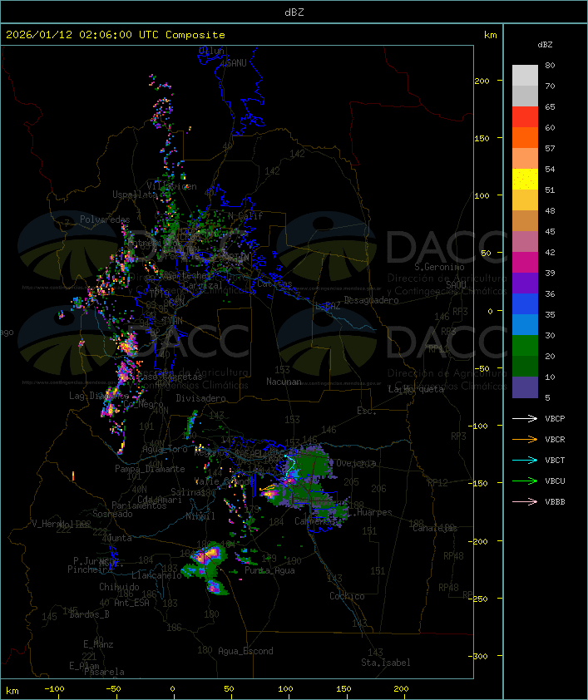
Task: Click the Divisadero map label
Action: [x=200, y=397]
